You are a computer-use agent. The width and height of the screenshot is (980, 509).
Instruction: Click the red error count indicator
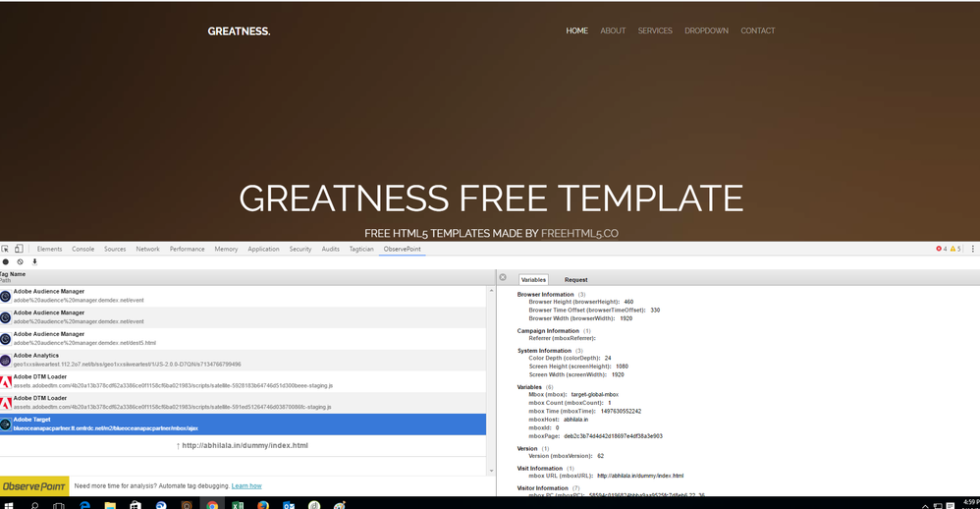point(941,250)
